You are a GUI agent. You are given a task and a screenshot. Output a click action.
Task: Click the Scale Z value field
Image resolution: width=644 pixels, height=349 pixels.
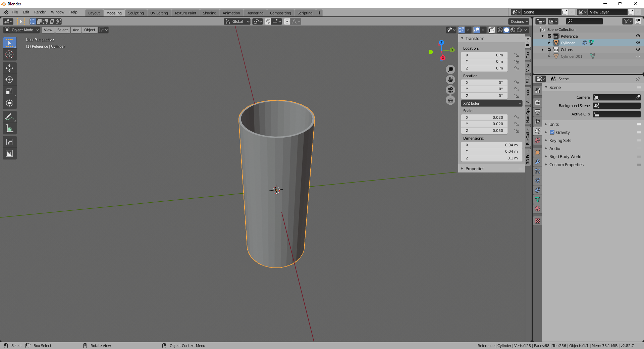coord(484,131)
